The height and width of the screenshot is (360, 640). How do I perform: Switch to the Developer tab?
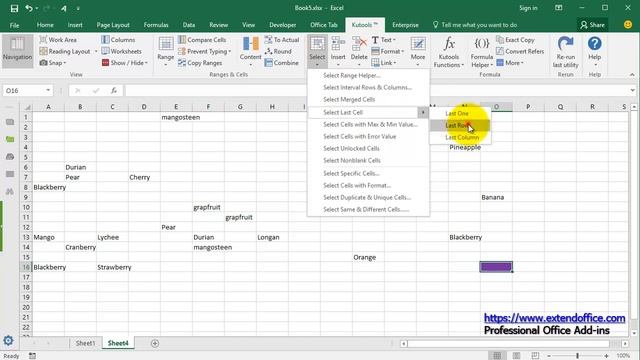pos(282,25)
